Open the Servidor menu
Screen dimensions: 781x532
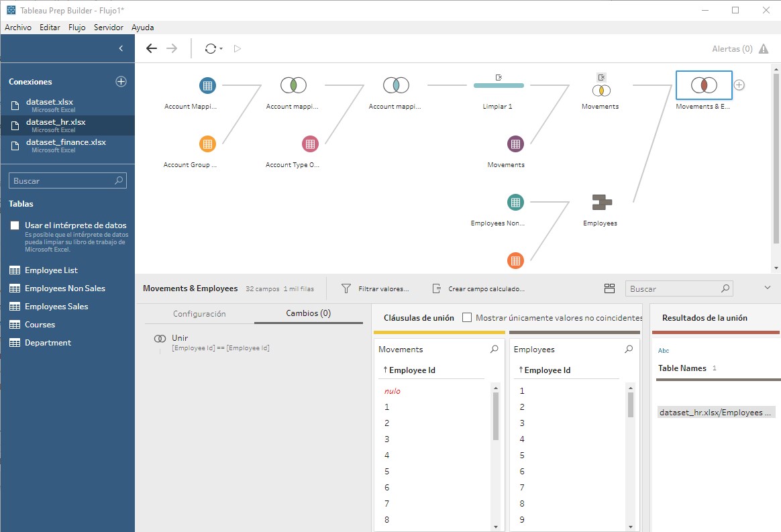click(109, 28)
